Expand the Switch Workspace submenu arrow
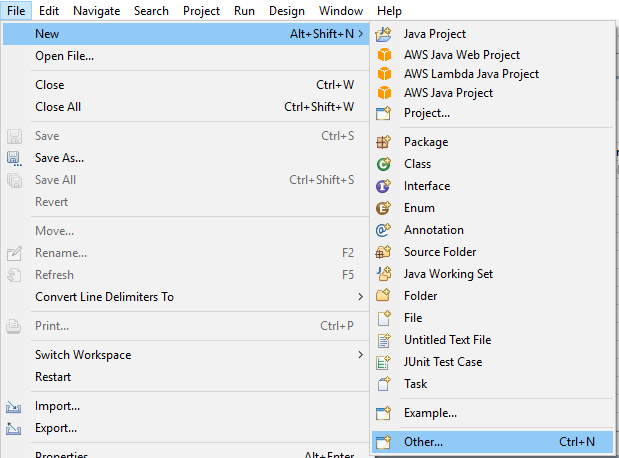Viewport: 619px width, 458px height. 360,355
